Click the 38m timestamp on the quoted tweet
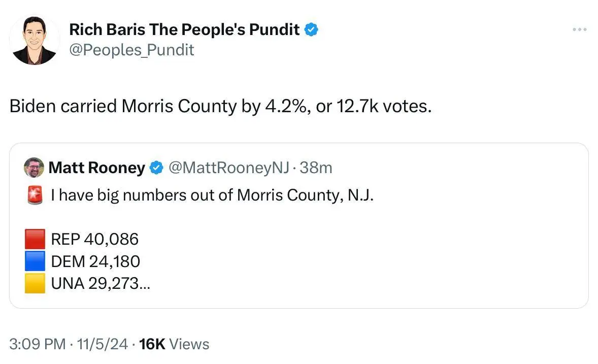The height and width of the screenshot is (364, 598). pos(316,168)
